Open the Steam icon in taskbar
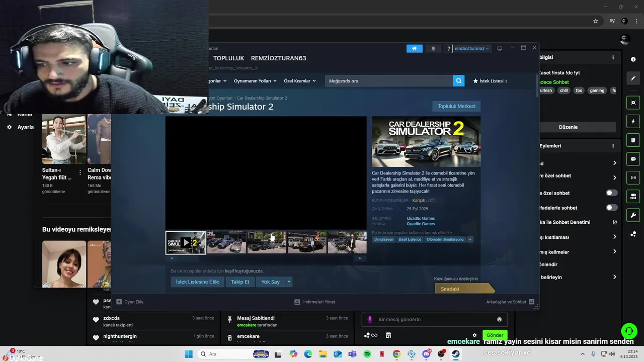Screen dimensions: 644x362 pos(455,354)
